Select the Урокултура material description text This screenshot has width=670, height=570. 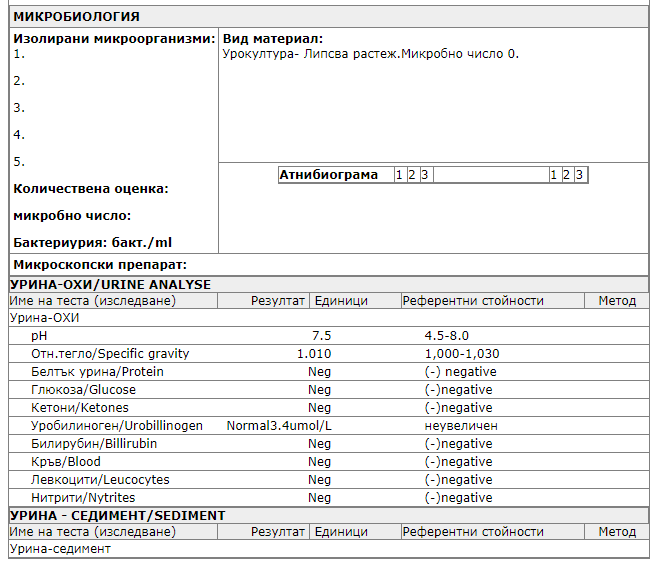(x=371, y=54)
